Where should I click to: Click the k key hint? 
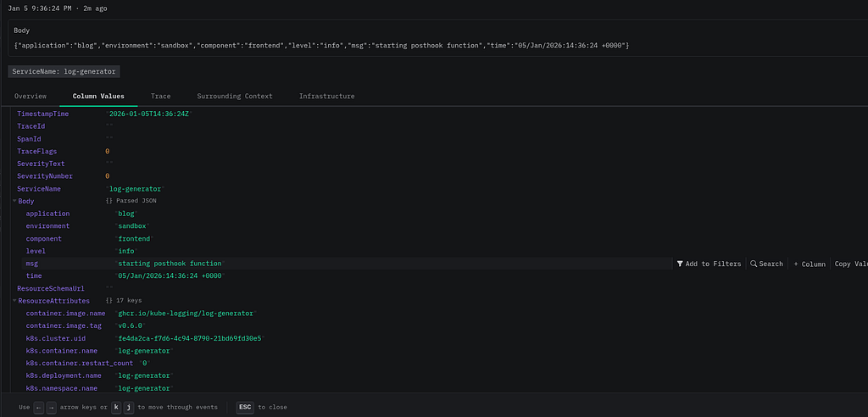pos(117,407)
